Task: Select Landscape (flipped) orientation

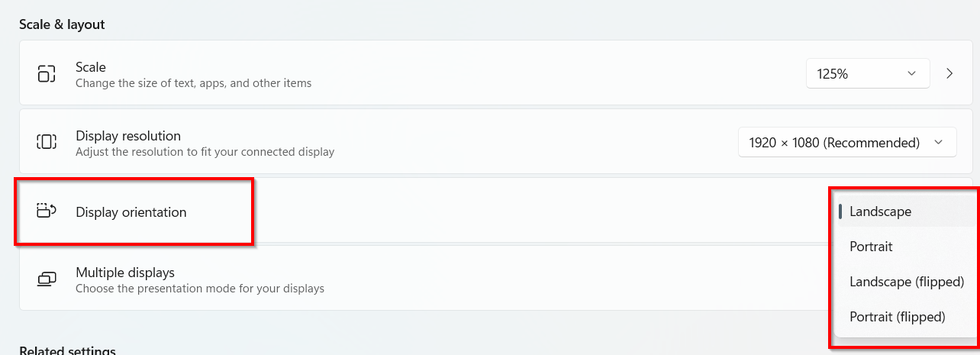Action: [x=907, y=282]
